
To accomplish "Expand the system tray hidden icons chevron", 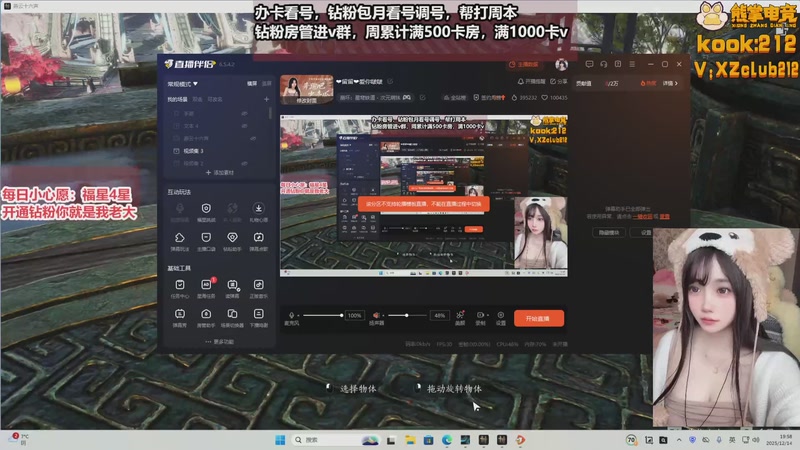I will tap(679, 440).
